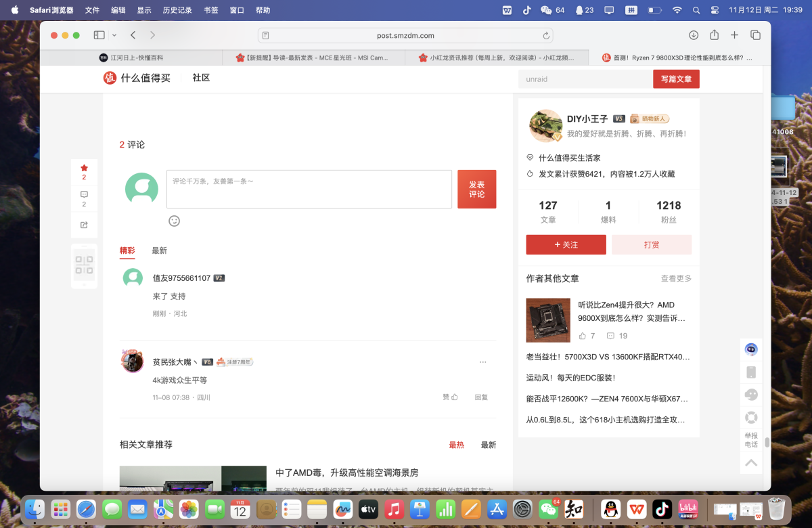Sort related articles by 最热
Viewport: 812px width, 528px height.
[457, 445]
